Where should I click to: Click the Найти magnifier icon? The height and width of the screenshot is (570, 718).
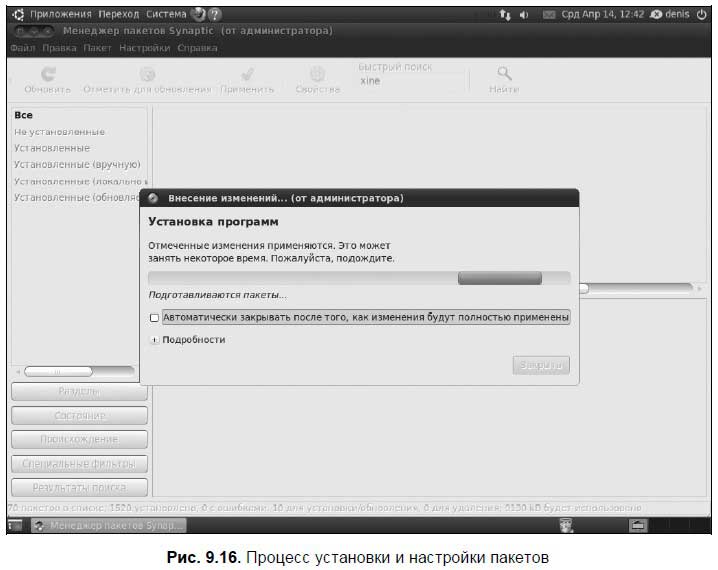tap(504, 73)
